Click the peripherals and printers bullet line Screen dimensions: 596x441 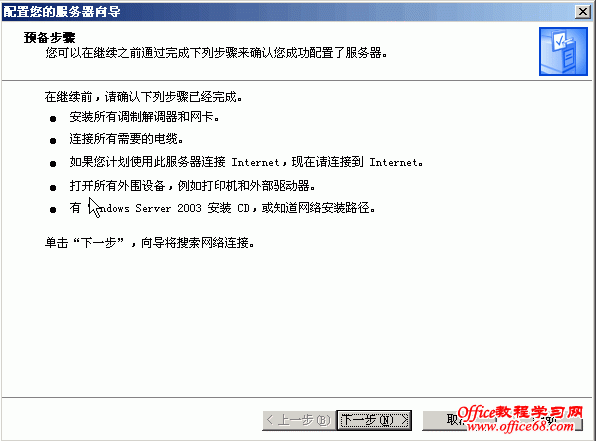192,186
